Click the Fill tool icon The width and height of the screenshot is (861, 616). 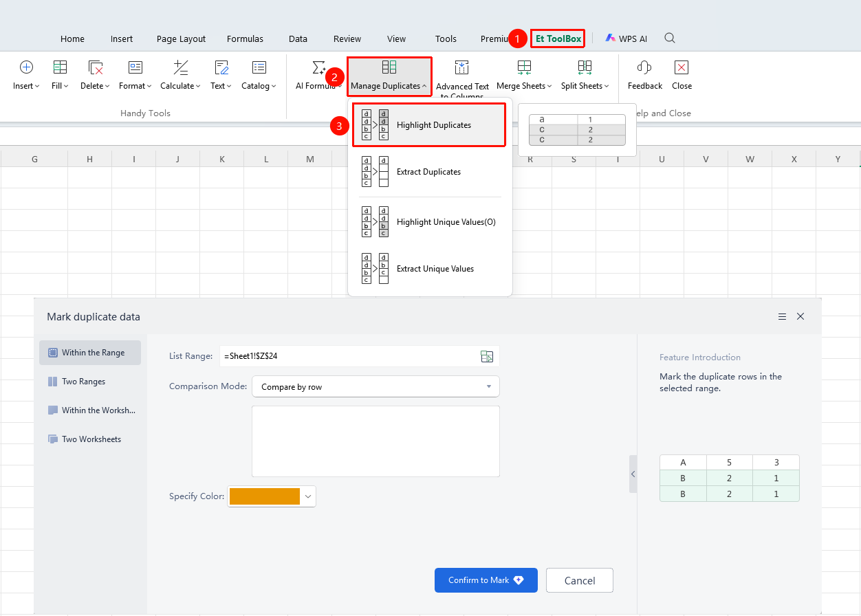(60, 67)
